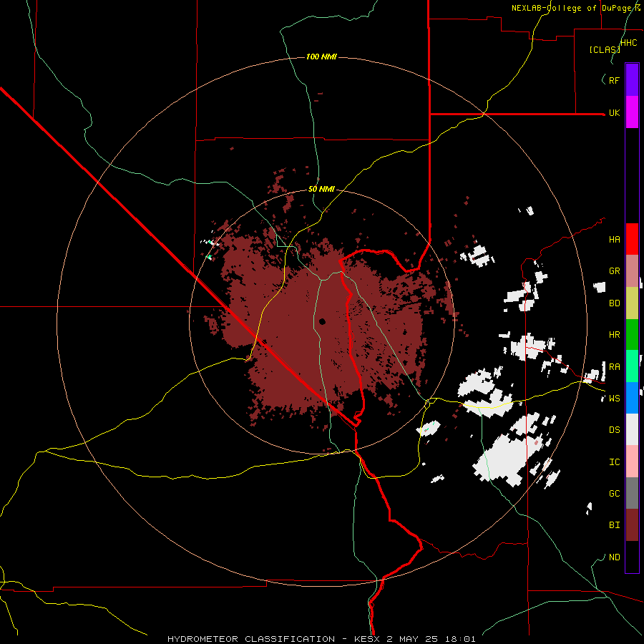Select the yellow BD legend swatch
644x644 pixels.
tap(632, 303)
